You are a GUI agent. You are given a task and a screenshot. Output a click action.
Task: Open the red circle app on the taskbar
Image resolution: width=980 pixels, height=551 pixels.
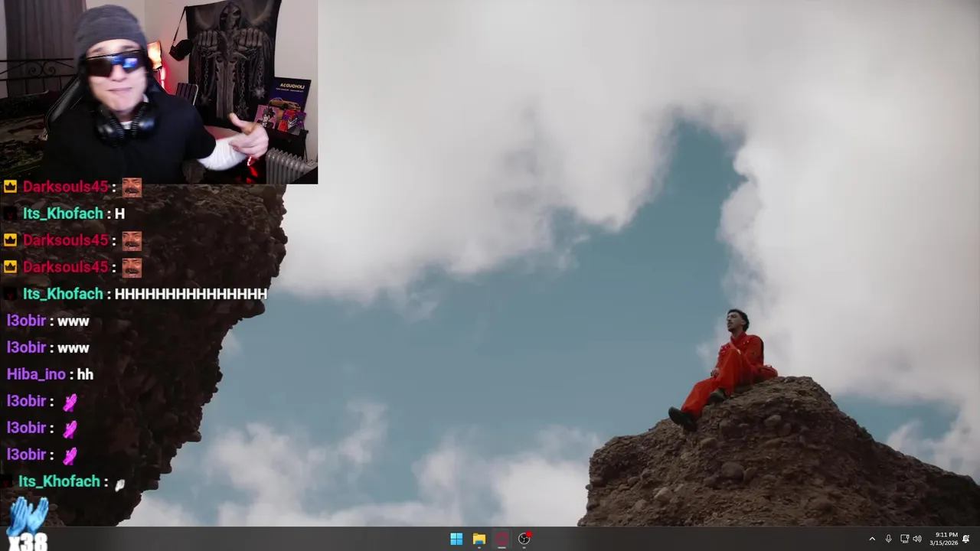point(501,539)
